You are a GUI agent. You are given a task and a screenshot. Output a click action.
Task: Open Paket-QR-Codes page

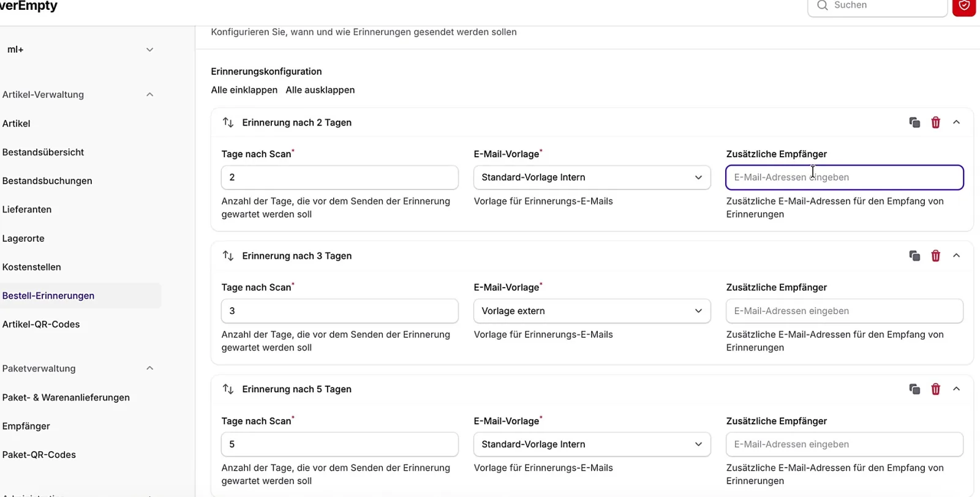(39, 455)
